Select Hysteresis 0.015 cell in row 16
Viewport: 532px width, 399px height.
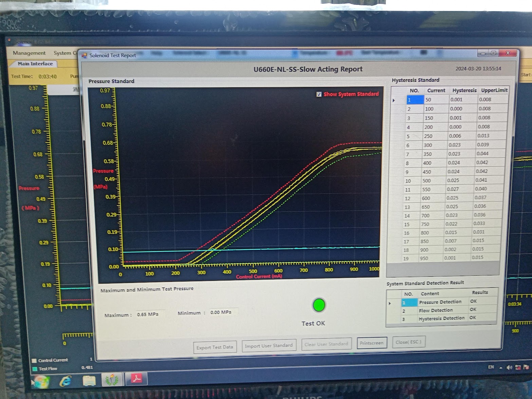click(458, 233)
